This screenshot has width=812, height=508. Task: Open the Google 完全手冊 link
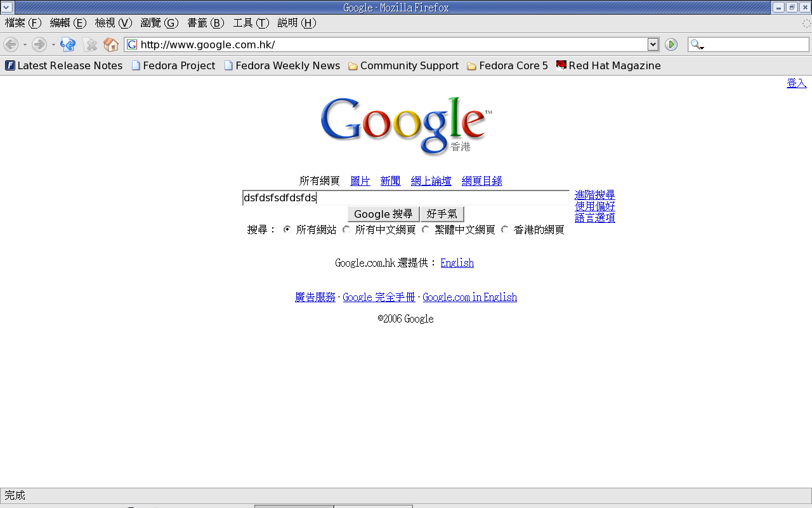tap(379, 297)
